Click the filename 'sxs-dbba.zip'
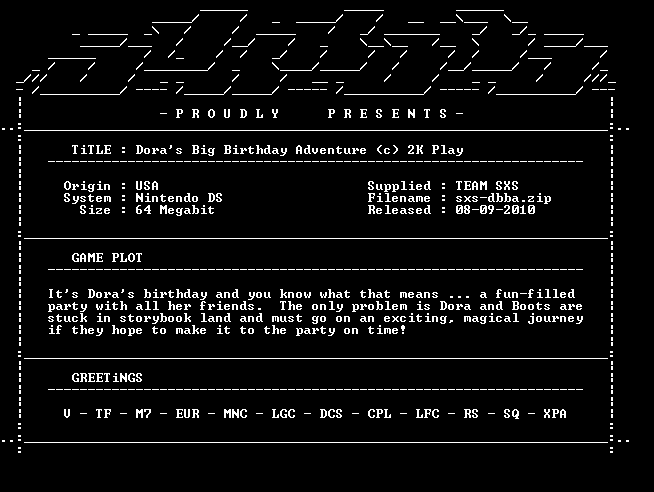This screenshot has height=492, width=654. [x=503, y=198]
